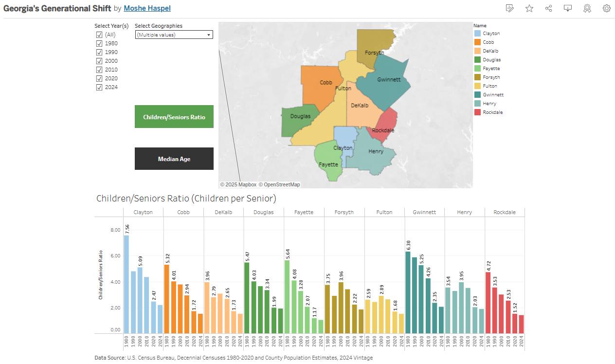615x364 pixels.
Task: Open the settings gear icon
Action: tap(607, 8)
